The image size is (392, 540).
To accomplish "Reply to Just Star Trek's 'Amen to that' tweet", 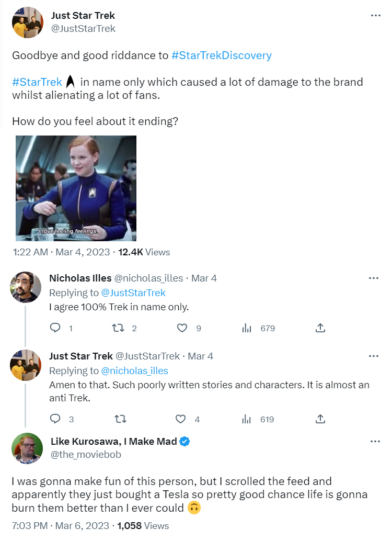I will tap(55, 419).
